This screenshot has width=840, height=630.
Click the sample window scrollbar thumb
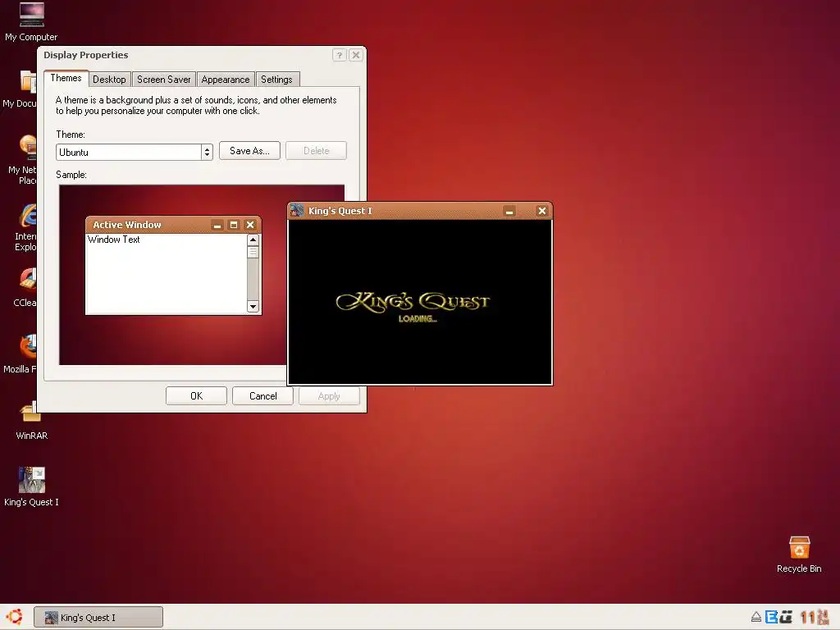point(253,252)
